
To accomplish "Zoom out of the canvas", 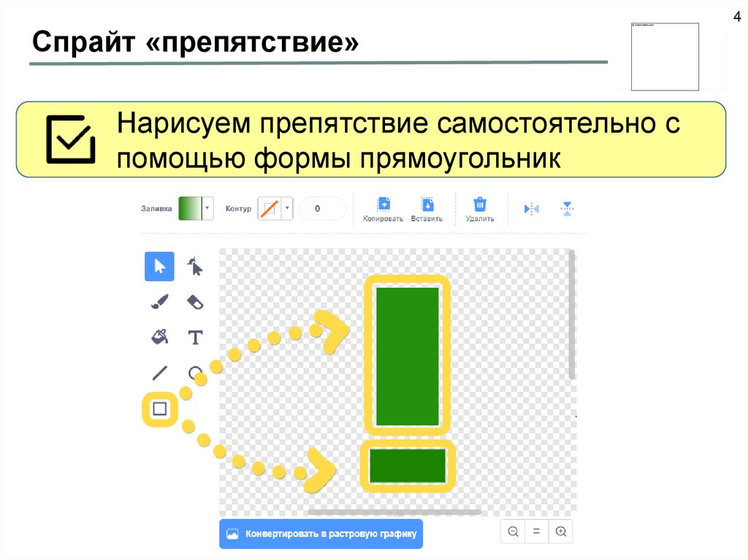I will [x=514, y=531].
